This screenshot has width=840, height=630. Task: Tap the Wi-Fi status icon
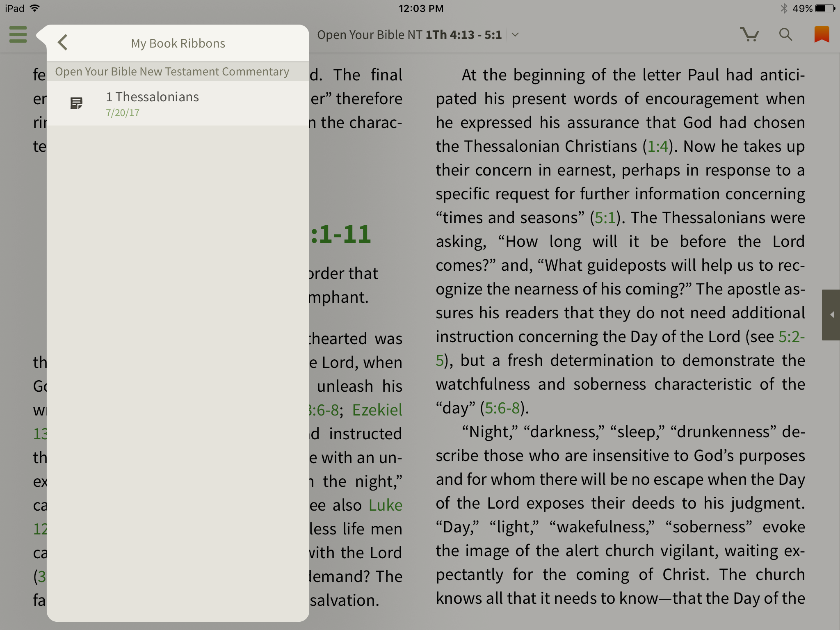coord(35,8)
